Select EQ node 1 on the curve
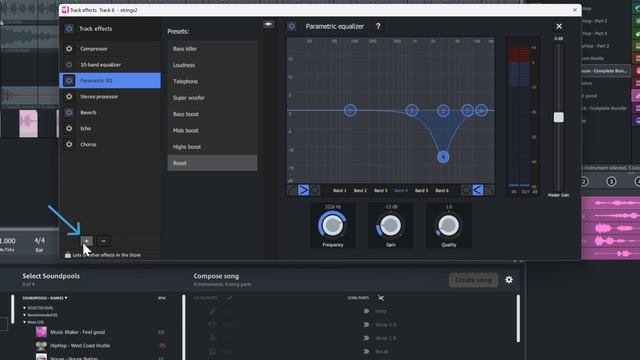 click(350, 110)
